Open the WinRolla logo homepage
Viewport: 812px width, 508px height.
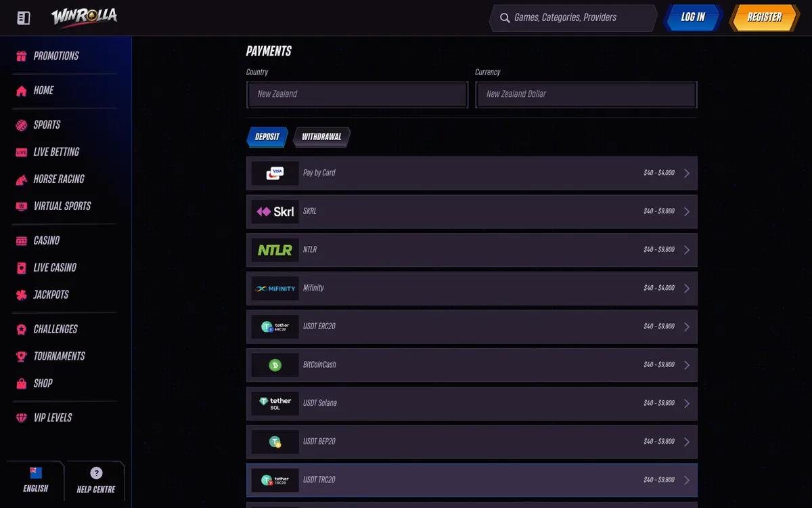pos(84,18)
